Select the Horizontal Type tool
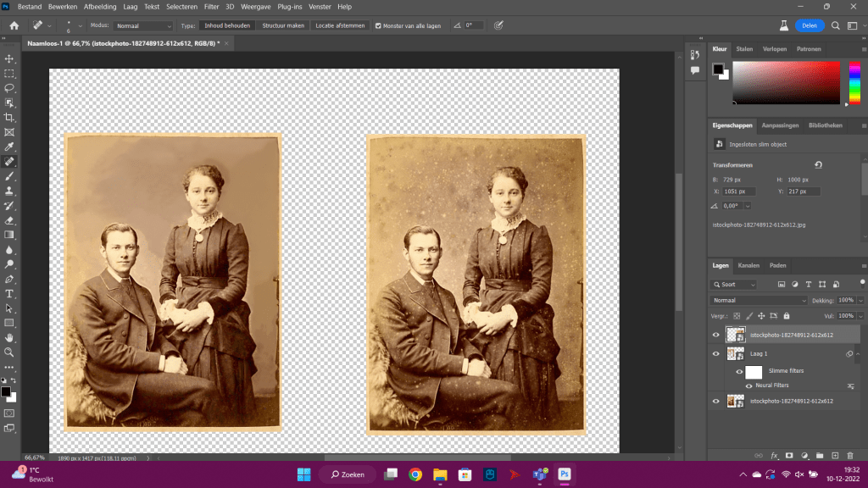 9,293
